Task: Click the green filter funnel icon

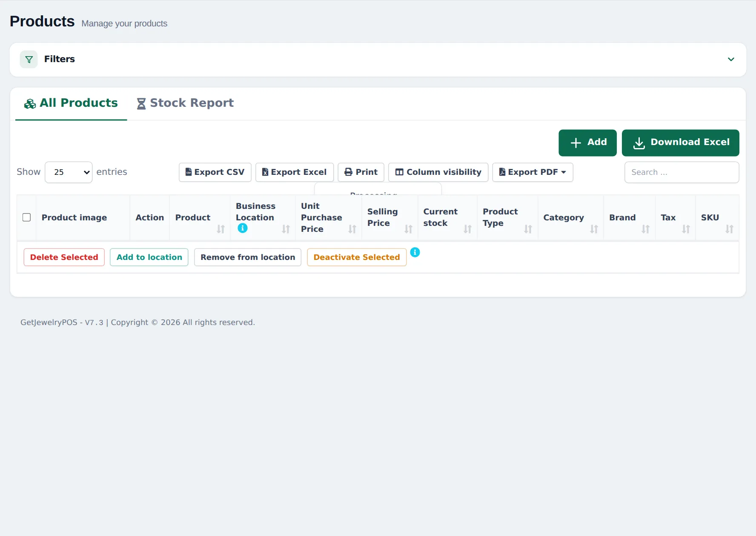Action: [x=29, y=60]
